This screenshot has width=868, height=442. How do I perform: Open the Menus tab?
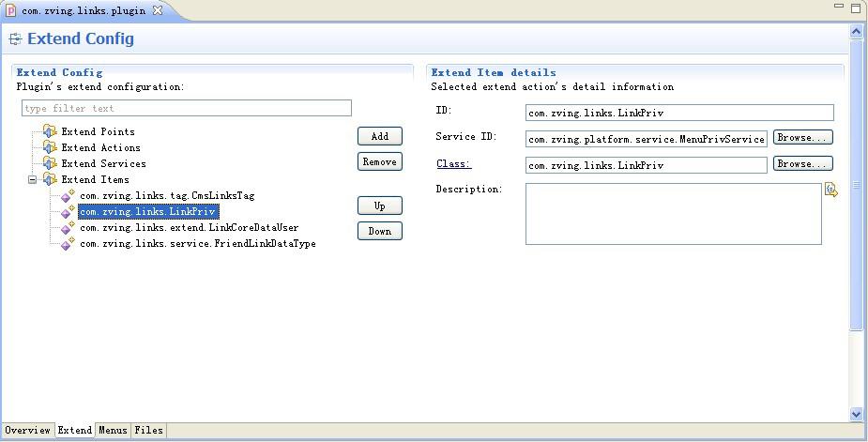tap(113, 431)
